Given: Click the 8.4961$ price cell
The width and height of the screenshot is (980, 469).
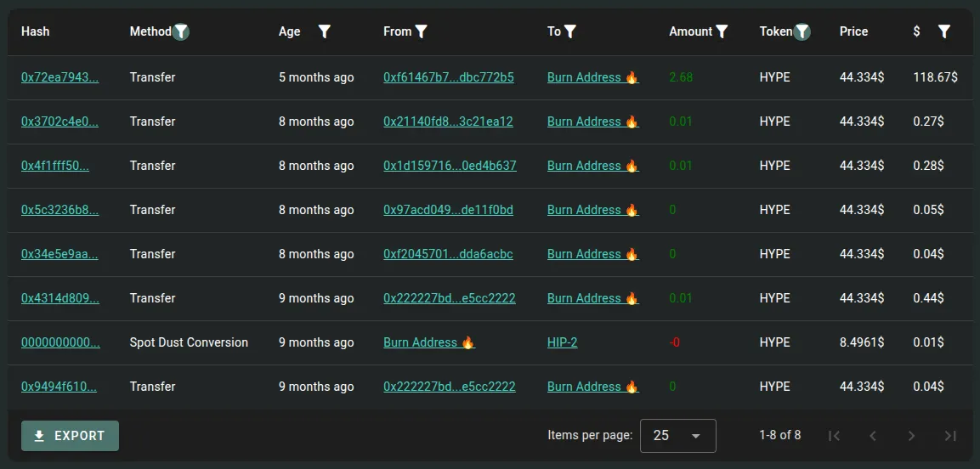Looking at the screenshot, I should pos(862,343).
